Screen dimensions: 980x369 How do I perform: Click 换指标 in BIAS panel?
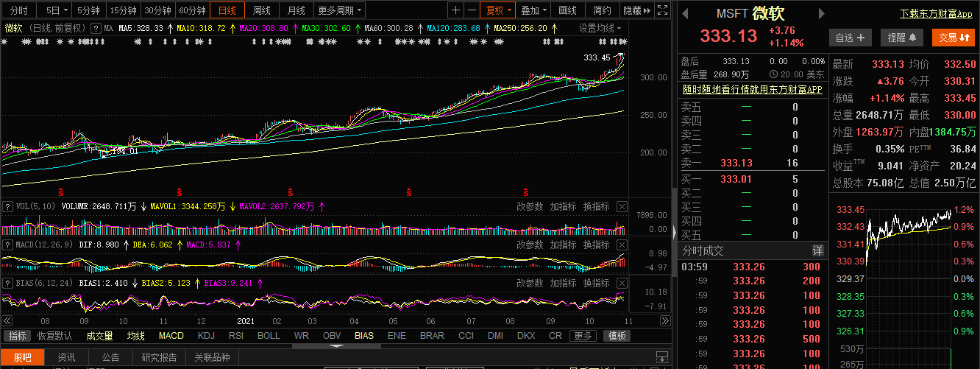(x=597, y=283)
